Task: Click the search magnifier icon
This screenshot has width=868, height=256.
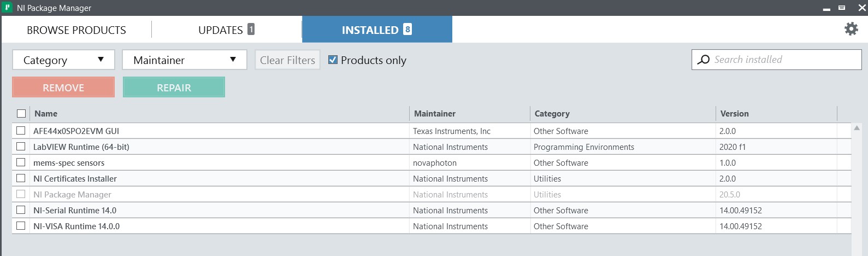Action: pyautogui.click(x=704, y=60)
